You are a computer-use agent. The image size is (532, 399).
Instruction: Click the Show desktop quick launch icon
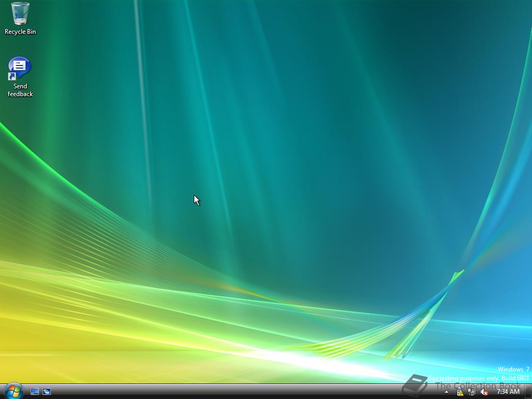point(35,392)
